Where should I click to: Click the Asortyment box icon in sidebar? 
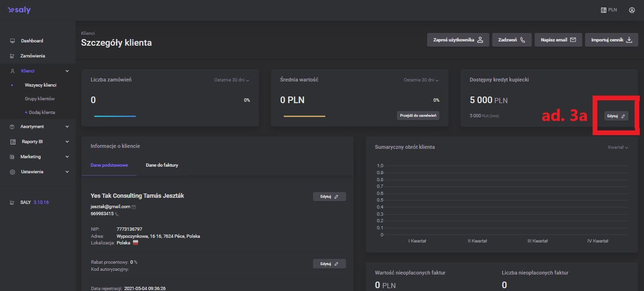[13, 127]
